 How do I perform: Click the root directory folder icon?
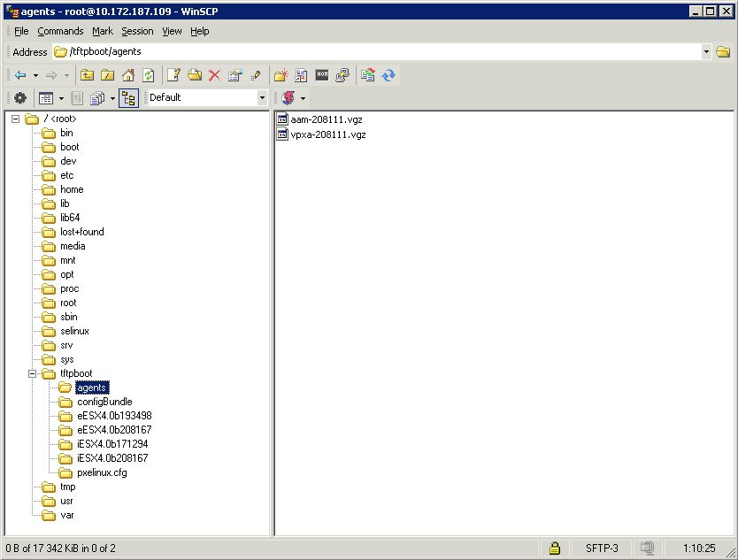108,75
